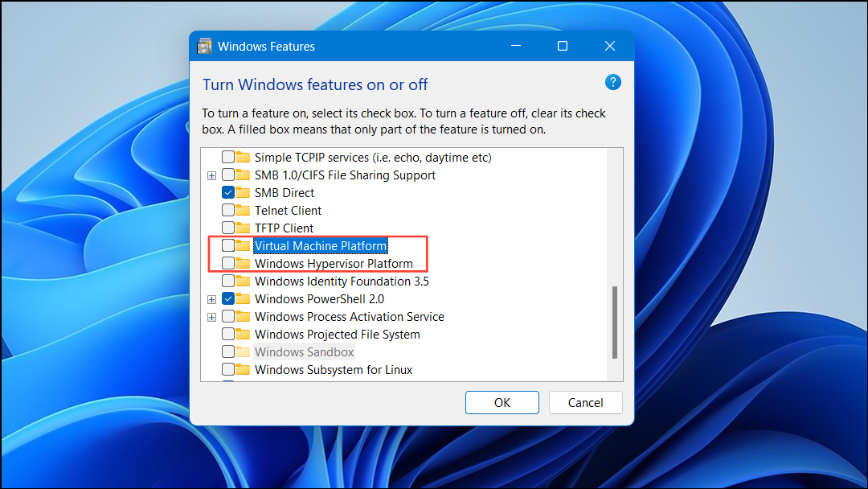Expand SMB 1.0/CIFS File Sharing Support
The width and height of the screenshot is (868, 489).
(x=211, y=175)
